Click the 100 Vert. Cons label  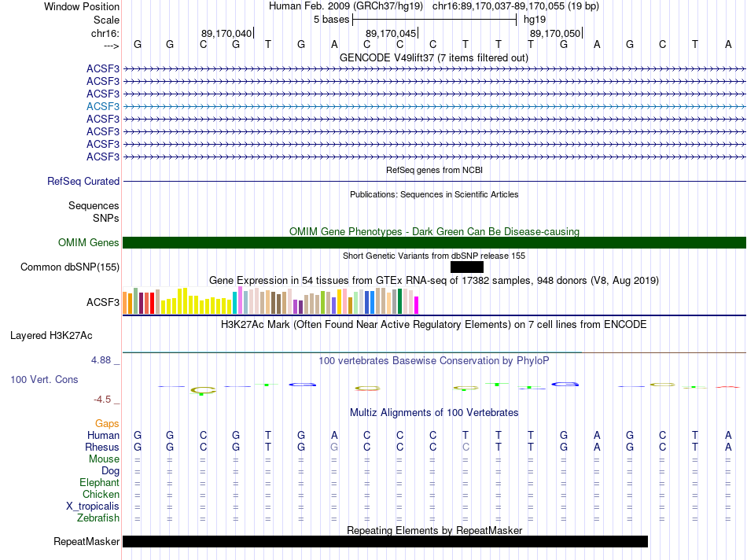coord(44,379)
